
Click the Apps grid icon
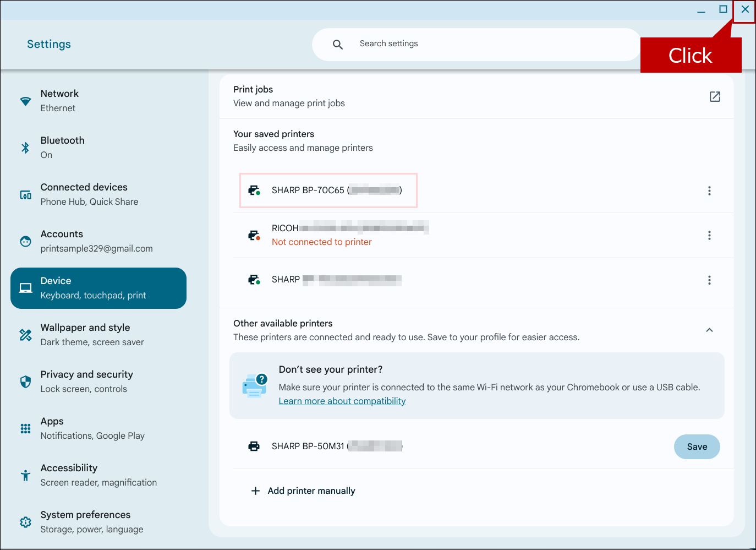point(25,428)
